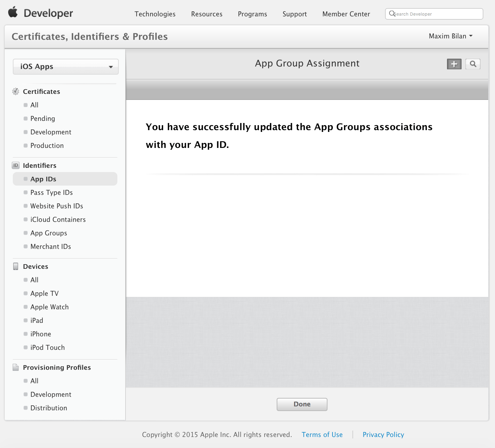Click inside the Search Developer input field
Image resolution: width=495 pixels, height=448 pixels.
(434, 14)
